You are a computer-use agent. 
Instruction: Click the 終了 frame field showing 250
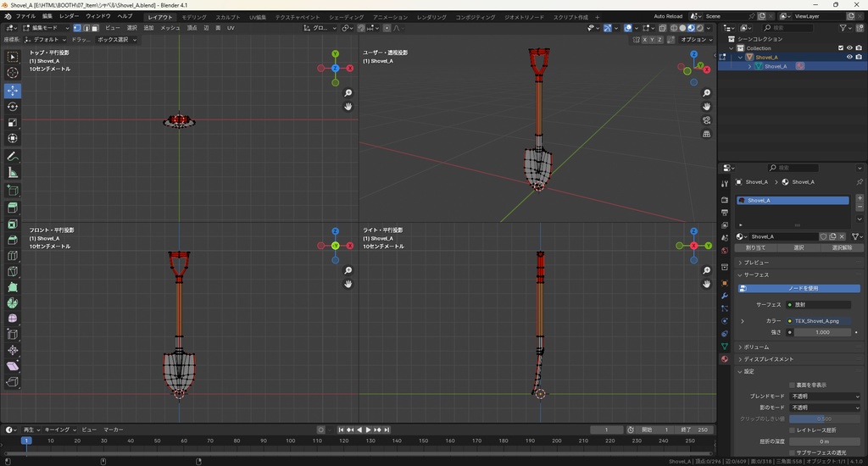[x=695, y=430]
